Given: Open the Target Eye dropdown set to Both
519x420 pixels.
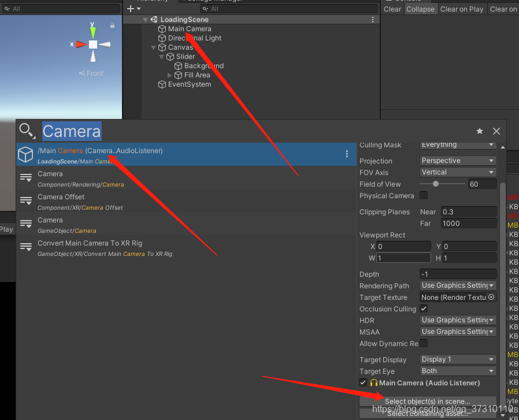Looking at the screenshot, I should 458,371.
